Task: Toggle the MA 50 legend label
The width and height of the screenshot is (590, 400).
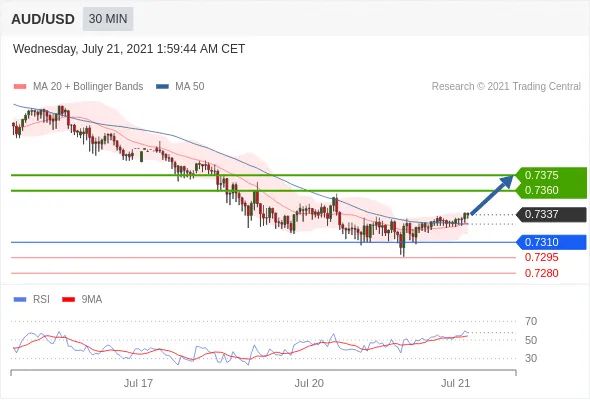Action: point(190,87)
